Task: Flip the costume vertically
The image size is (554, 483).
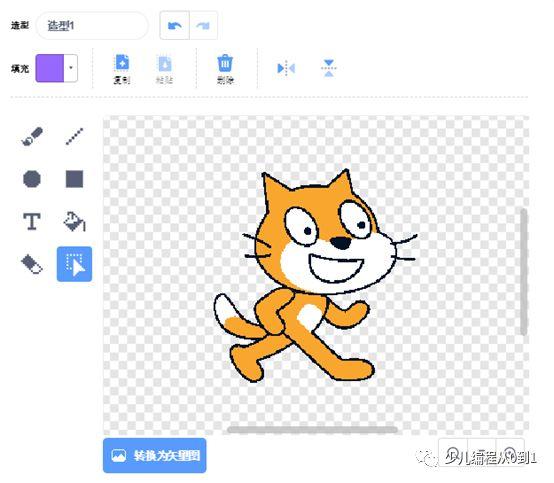Action: pyautogui.click(x=329, y=68)
